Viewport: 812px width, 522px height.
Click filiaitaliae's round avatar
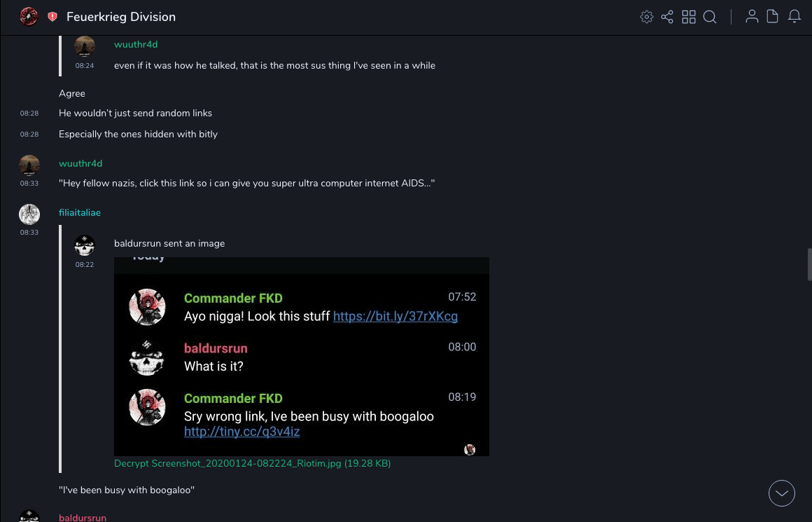tap(29, 214)
